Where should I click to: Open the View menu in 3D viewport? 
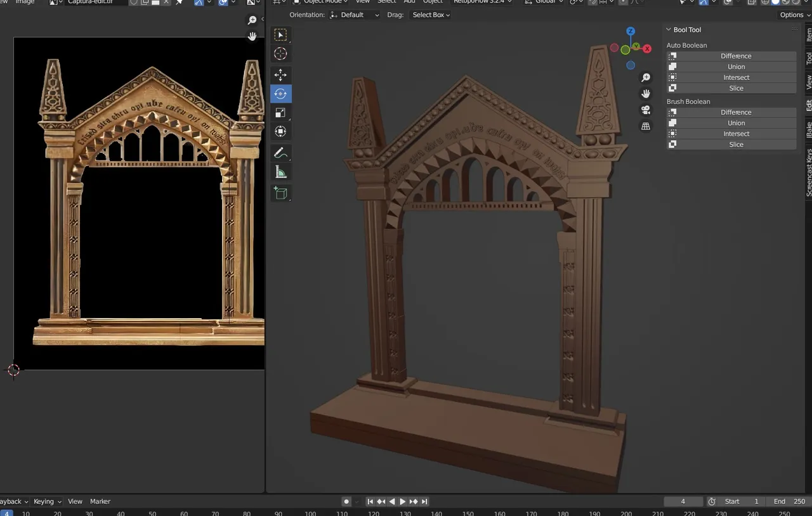(362, 3)
